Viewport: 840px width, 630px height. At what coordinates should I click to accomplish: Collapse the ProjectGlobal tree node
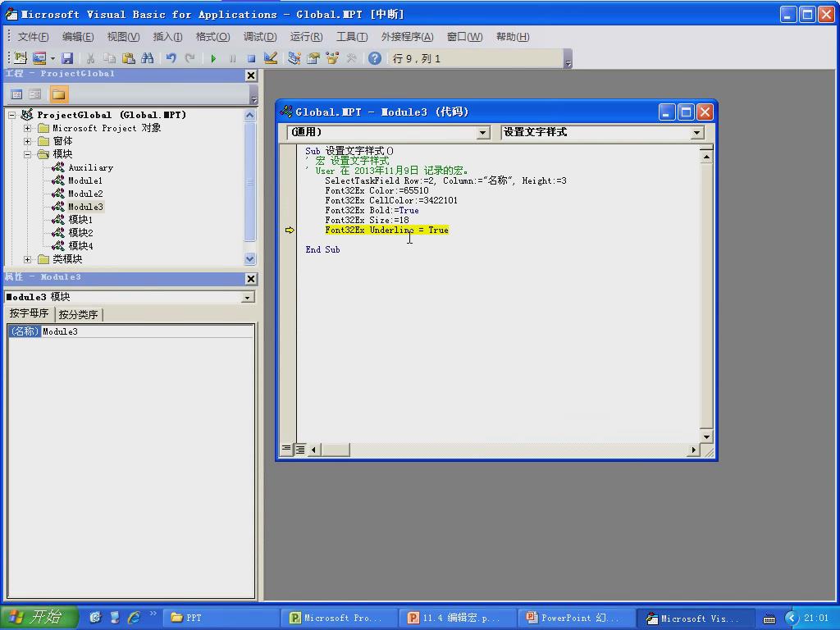11,115
